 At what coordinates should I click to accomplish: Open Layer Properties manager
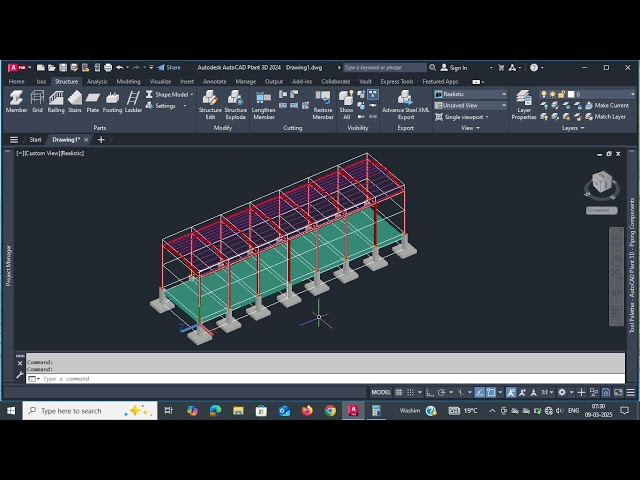tap(524, 105)
